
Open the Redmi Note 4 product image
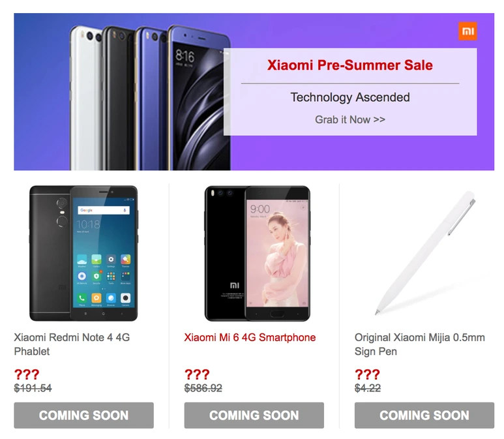tap(83, 253)
